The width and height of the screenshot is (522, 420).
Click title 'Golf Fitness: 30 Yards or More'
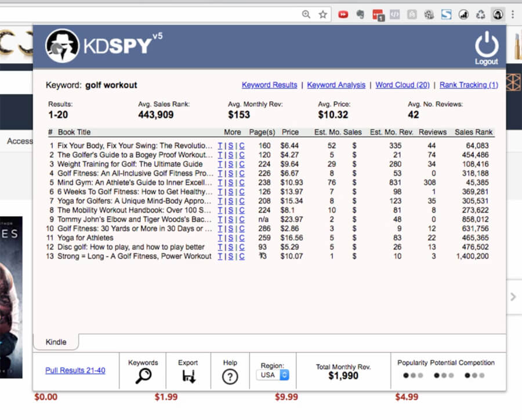[x=135, y=228]
